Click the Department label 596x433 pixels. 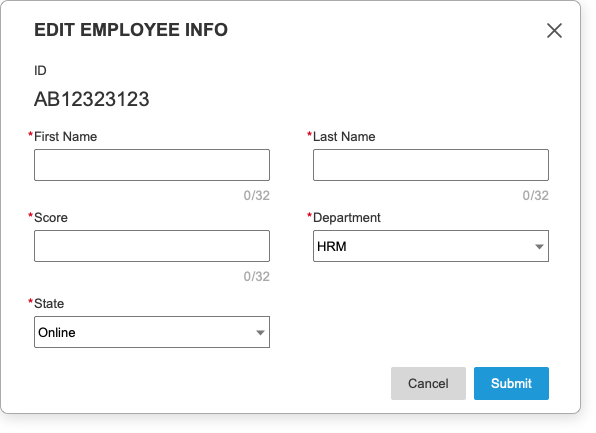(347, 217)
